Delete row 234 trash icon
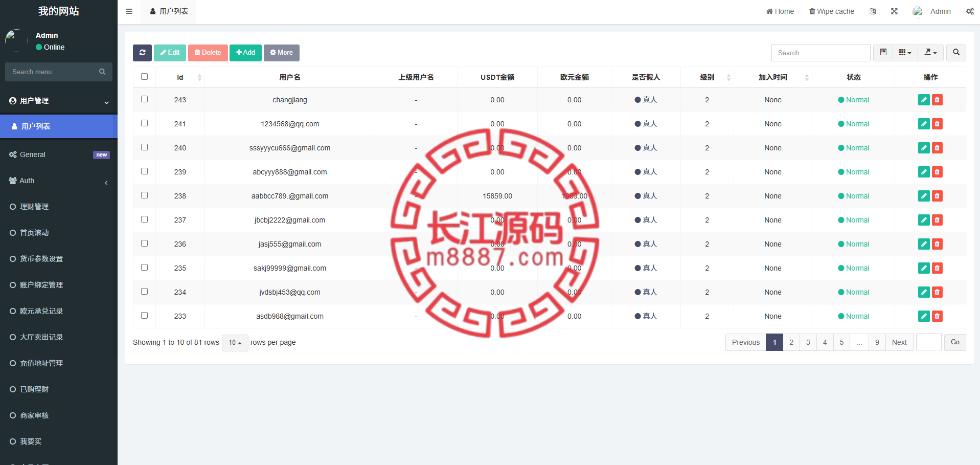980x465 pixels. pyautogui.click(x=937, y=292)
